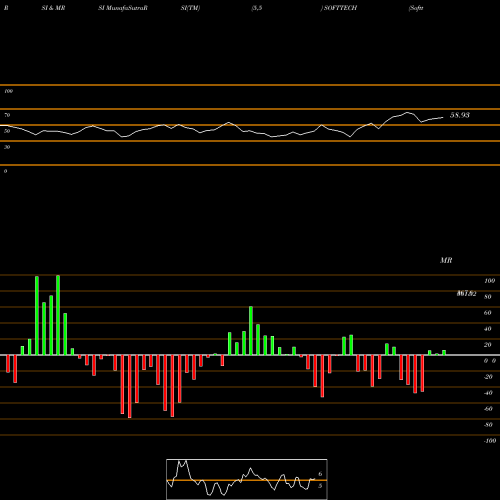Viewport: 500px width, 500px height.
Task: Click the 'SI & MR' header label
Action: (x=53, y=8)
